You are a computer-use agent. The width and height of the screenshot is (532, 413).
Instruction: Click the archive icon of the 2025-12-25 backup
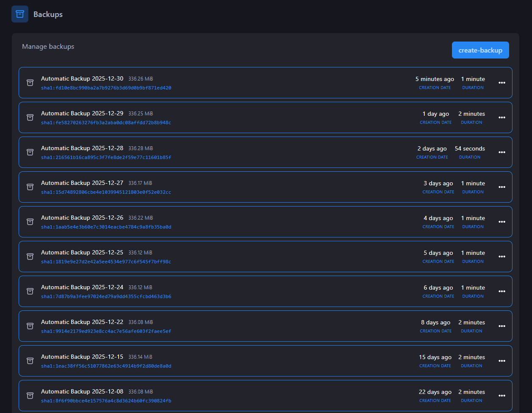pyautogui.click(x=30, y=257)
